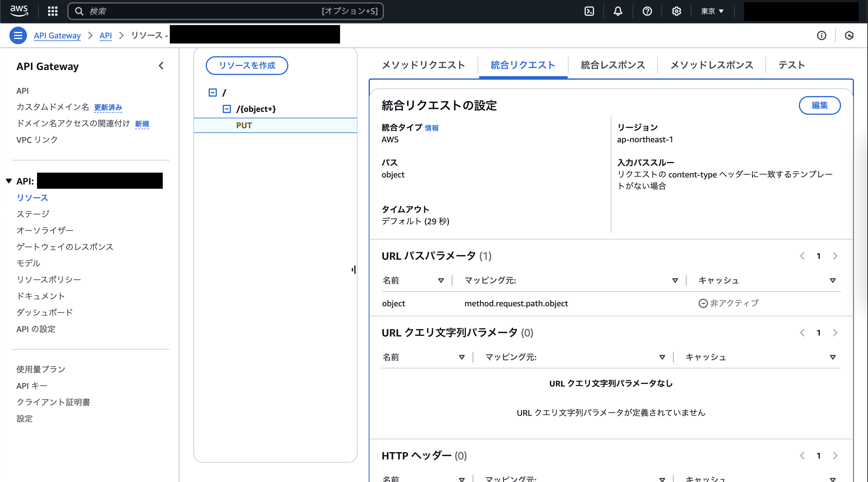Open the help question-mark menu

point(647,11)
